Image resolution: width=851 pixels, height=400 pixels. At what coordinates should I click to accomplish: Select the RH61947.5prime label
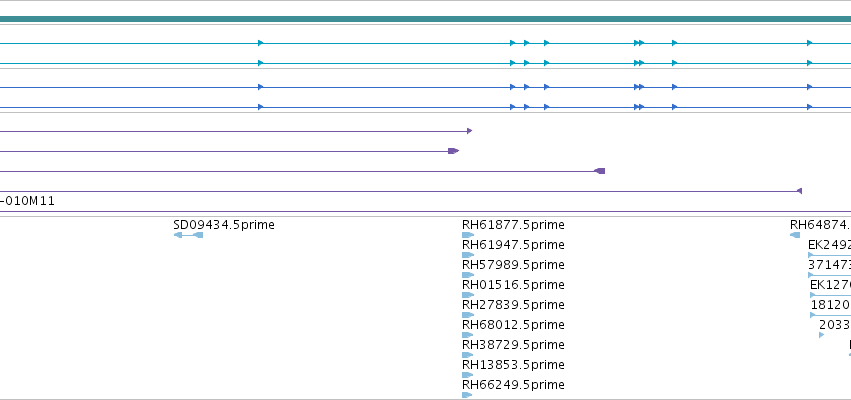(x=513, y=245)
